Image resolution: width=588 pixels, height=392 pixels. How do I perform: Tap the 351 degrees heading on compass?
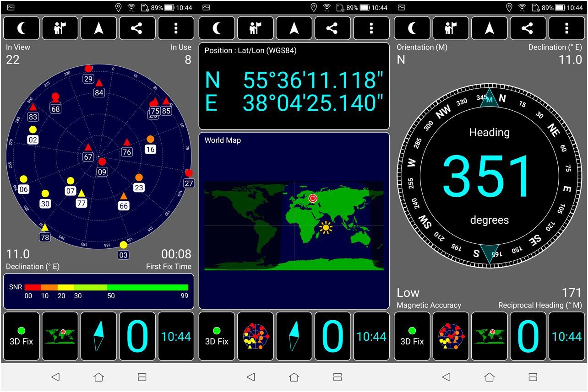tap(489, 177)
